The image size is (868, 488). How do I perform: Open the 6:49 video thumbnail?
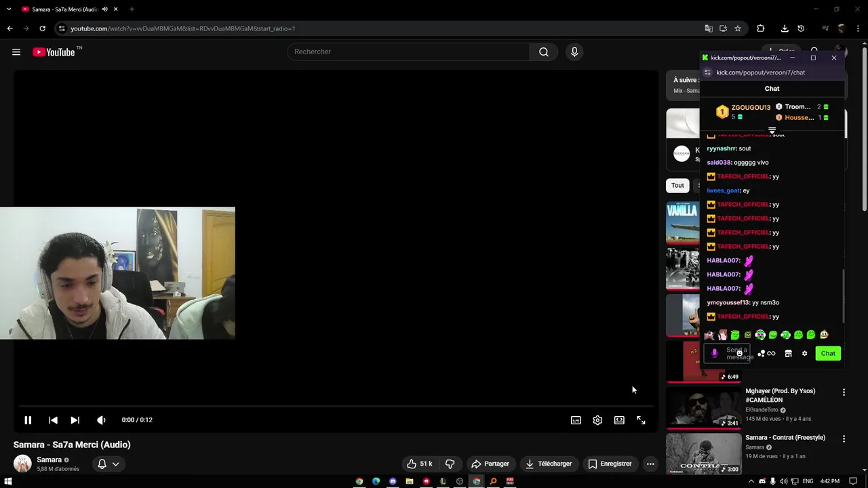[703, 361]
